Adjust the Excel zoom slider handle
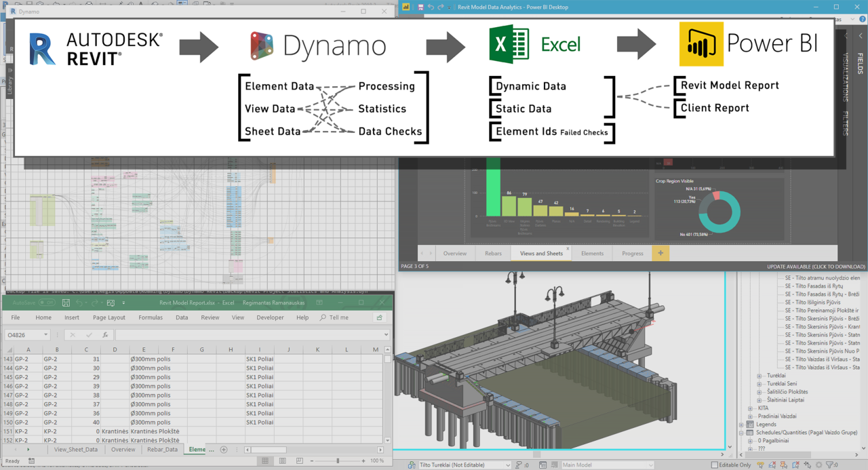868x470 pixels. (x=338, y=461)
